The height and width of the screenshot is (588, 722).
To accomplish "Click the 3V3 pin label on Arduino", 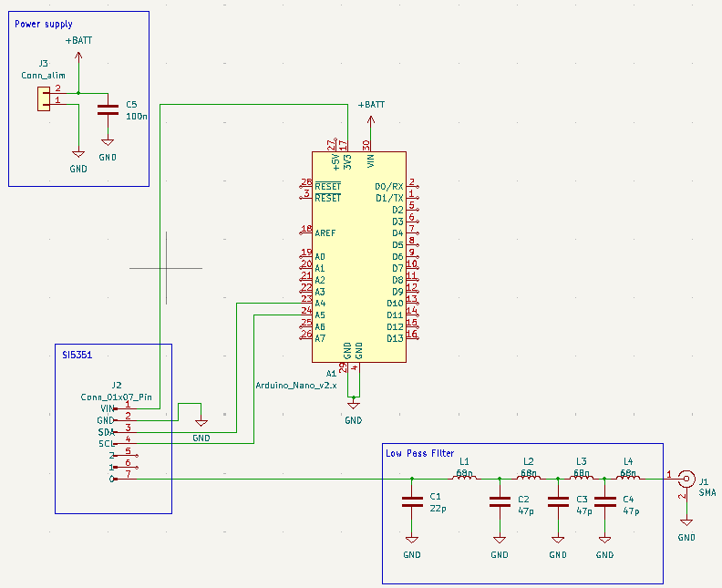I will [347, 161].
